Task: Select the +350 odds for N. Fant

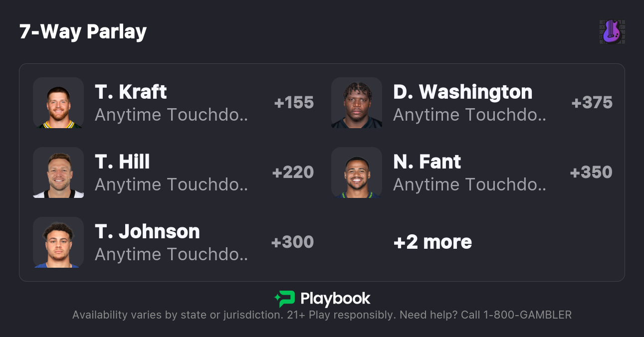Action: click(x=591, y=172)
